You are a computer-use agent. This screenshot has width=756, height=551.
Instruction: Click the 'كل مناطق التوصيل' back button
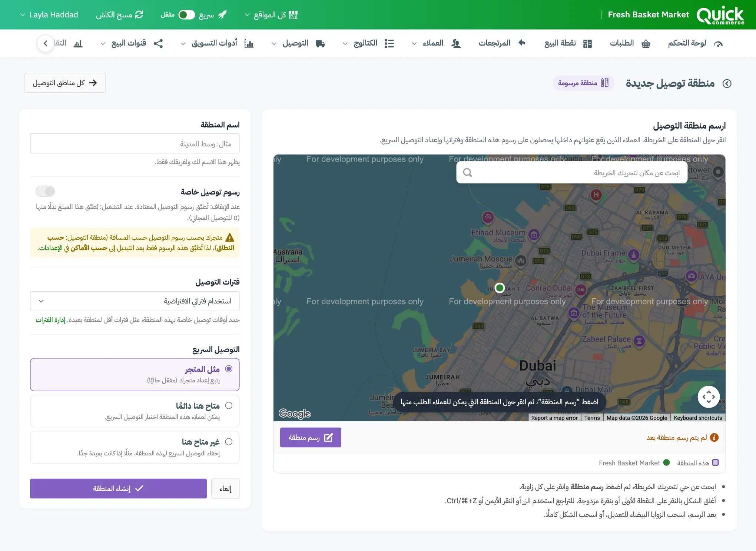pos(65,83)
